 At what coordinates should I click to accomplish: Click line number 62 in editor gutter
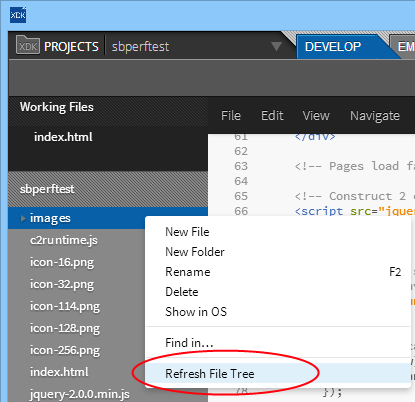pyautogui.click(x=241, y=151)
